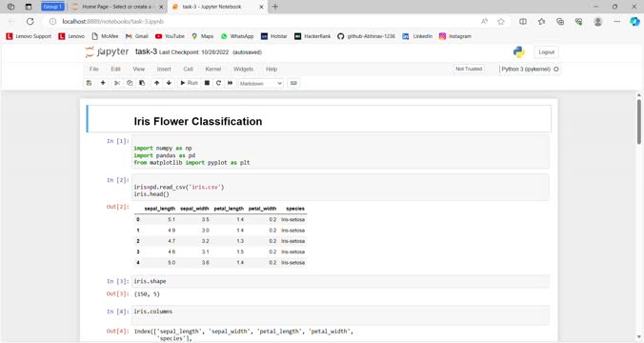The width and height of the screenshot is (644, 343).
Task: Restart kernel and run all with fast-forward icon
Action: (230, 83)
